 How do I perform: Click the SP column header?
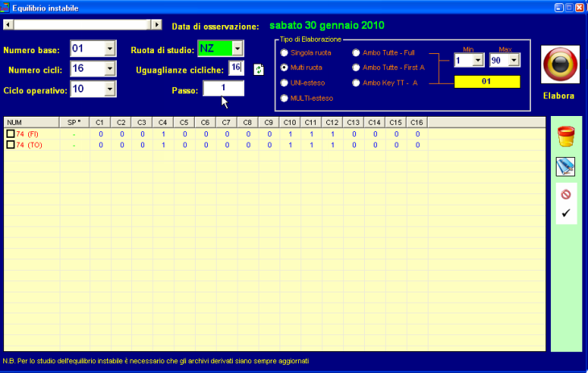74,122
